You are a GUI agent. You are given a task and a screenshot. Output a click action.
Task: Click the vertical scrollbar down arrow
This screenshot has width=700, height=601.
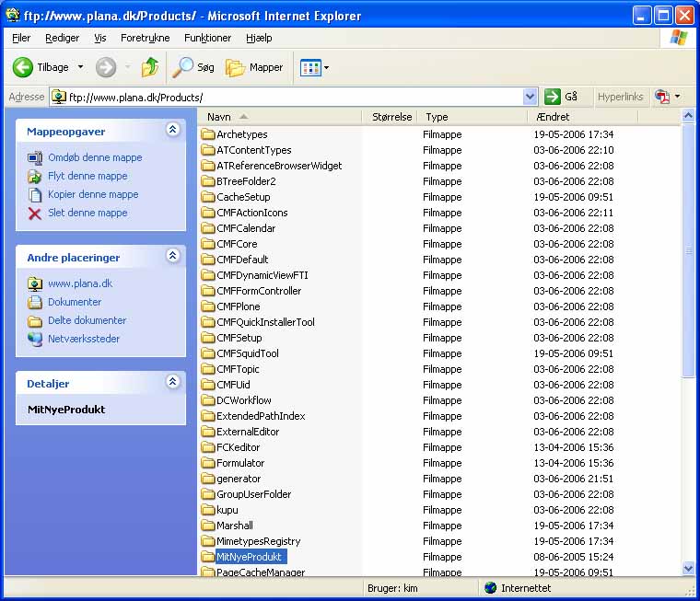point(688,569)
